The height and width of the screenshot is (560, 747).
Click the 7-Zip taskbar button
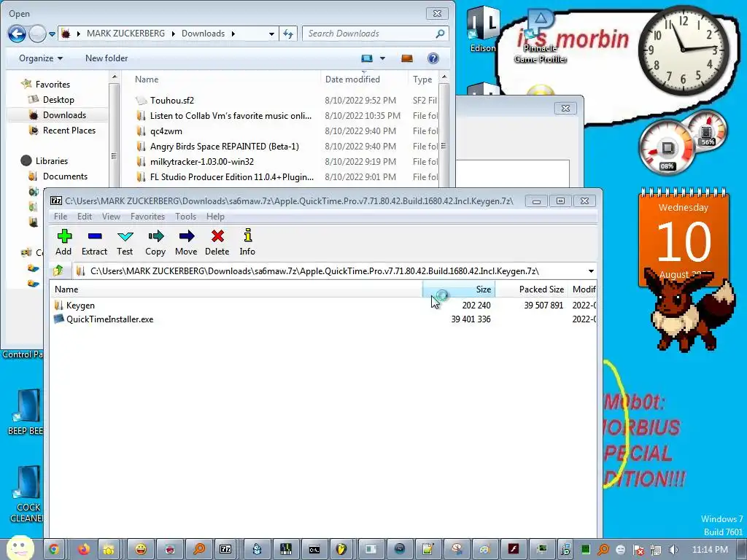pos(226,549)
